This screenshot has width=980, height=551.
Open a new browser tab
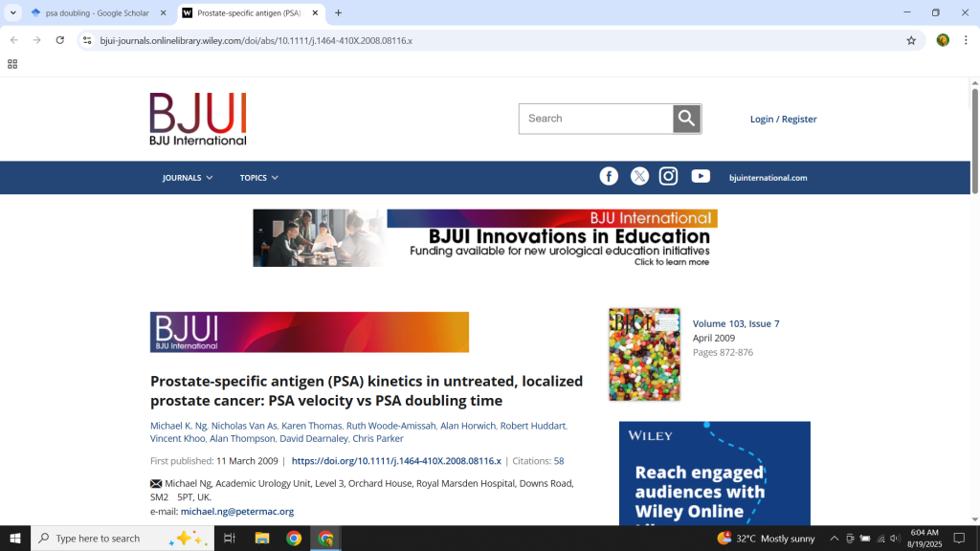coord(338,13)
